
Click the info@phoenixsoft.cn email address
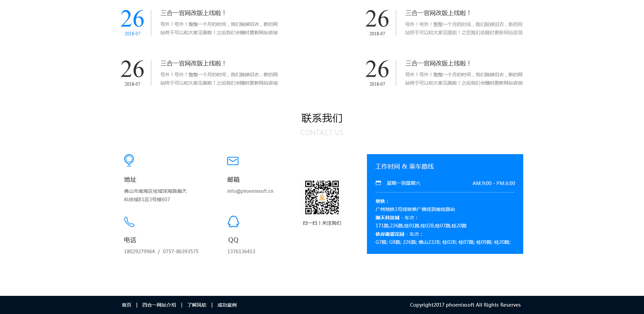(250, 191)
